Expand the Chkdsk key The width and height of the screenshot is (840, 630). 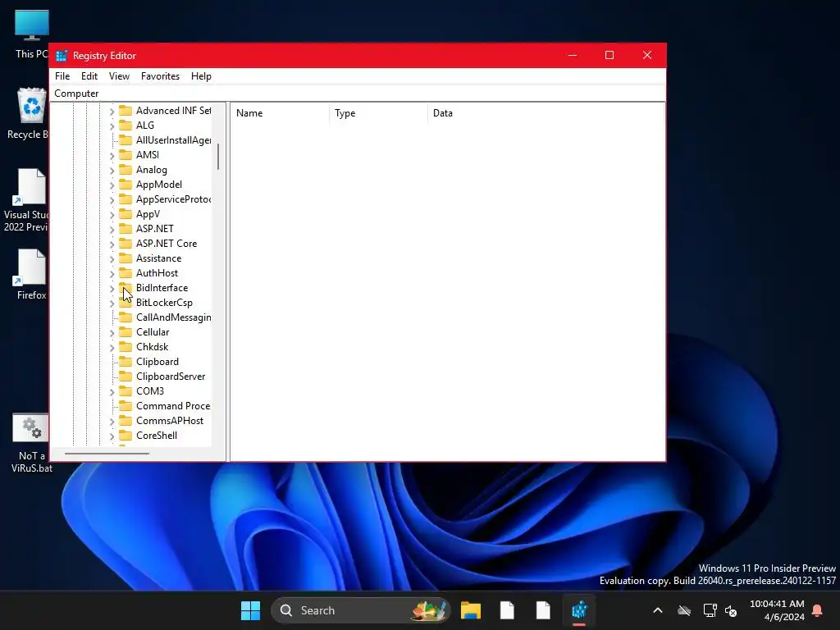(112, 348)
